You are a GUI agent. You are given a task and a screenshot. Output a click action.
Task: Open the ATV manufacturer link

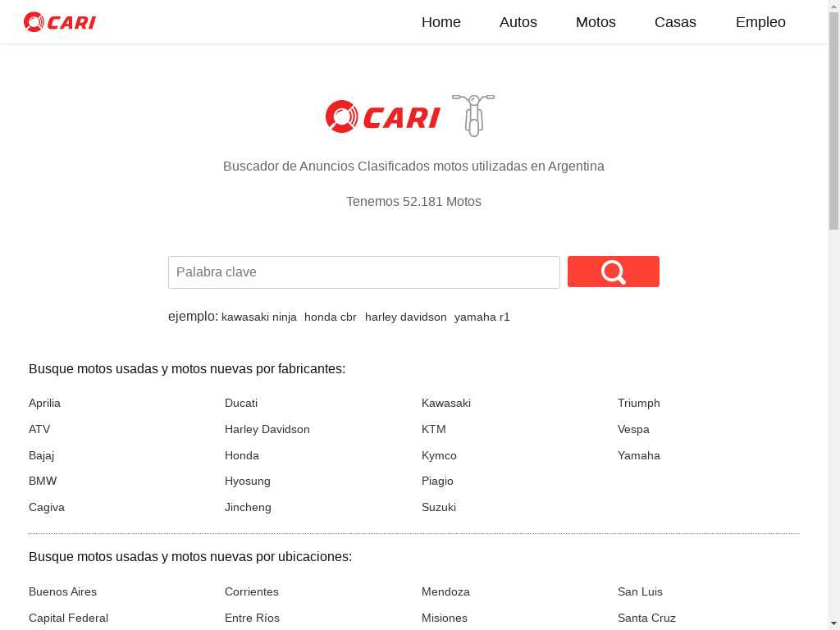click(x=39, y=429)
